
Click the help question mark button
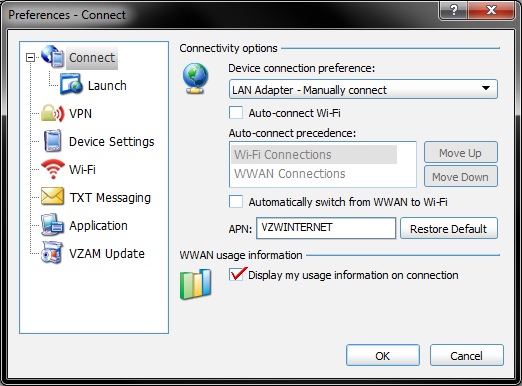point(454,10)
